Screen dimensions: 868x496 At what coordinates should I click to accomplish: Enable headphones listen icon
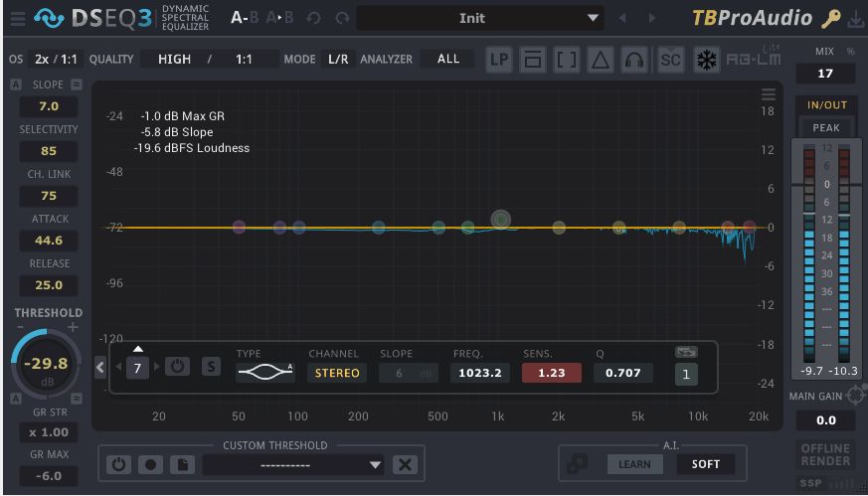point(634,60)
